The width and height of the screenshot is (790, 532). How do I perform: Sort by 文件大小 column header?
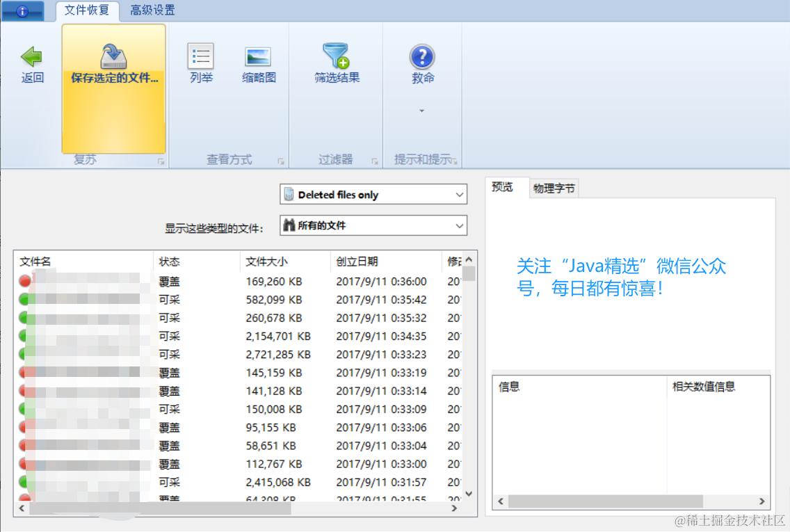click(285, 261)
